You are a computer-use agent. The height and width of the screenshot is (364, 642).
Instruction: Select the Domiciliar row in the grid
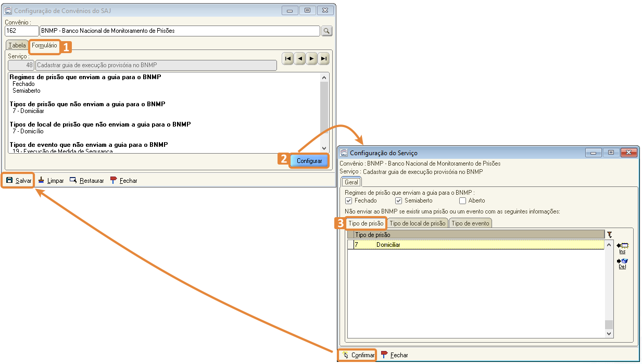[476, 245]
